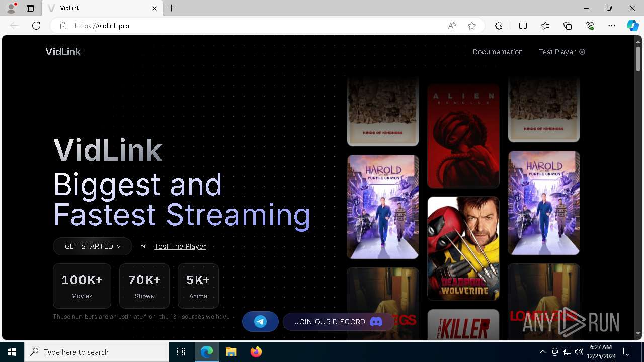Click the 100K+ Movies stat card
This screenshot has height=362, width=644.
pos(82,286)
